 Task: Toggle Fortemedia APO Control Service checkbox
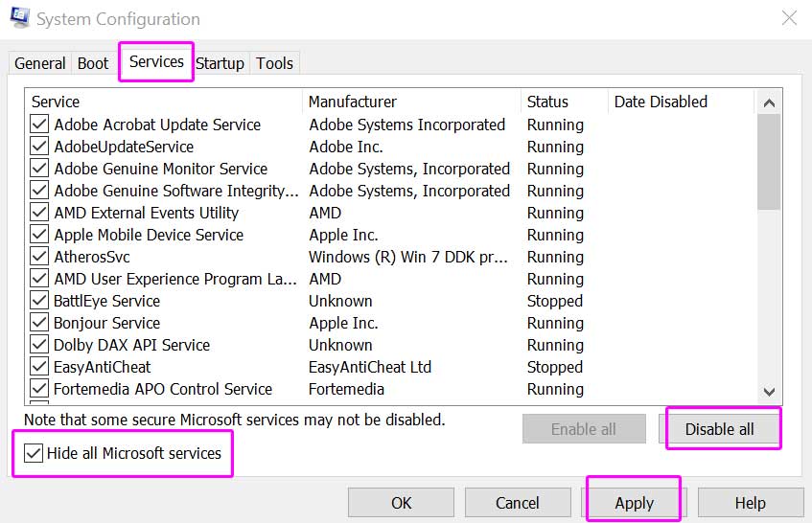(39, 389)
